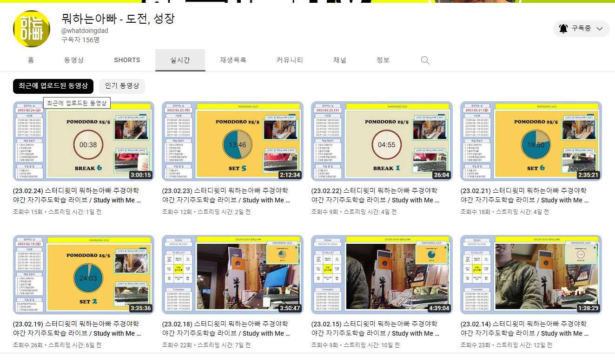Select the 실시간 tab

tap(180, 60)
